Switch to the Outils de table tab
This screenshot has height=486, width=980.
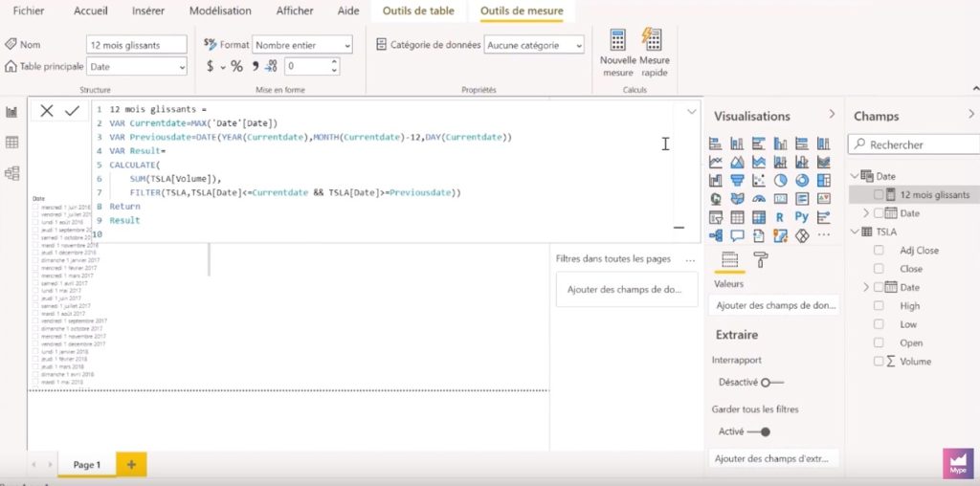coord(419,11)
